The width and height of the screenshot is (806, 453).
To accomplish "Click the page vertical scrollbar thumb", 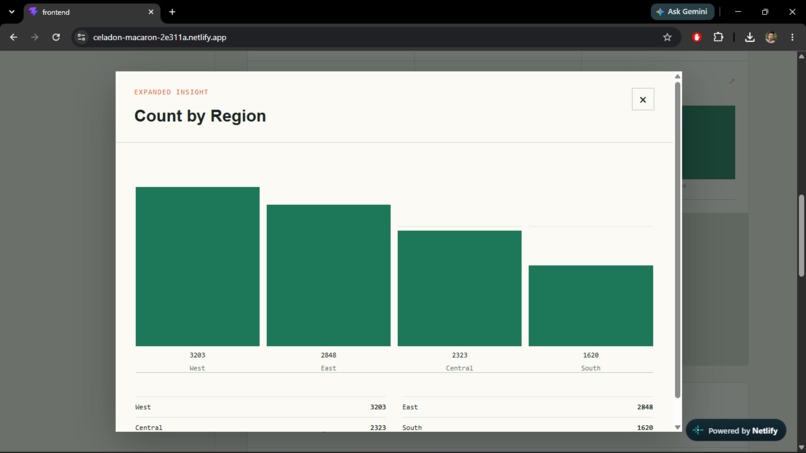I will [x=801, y=235].
